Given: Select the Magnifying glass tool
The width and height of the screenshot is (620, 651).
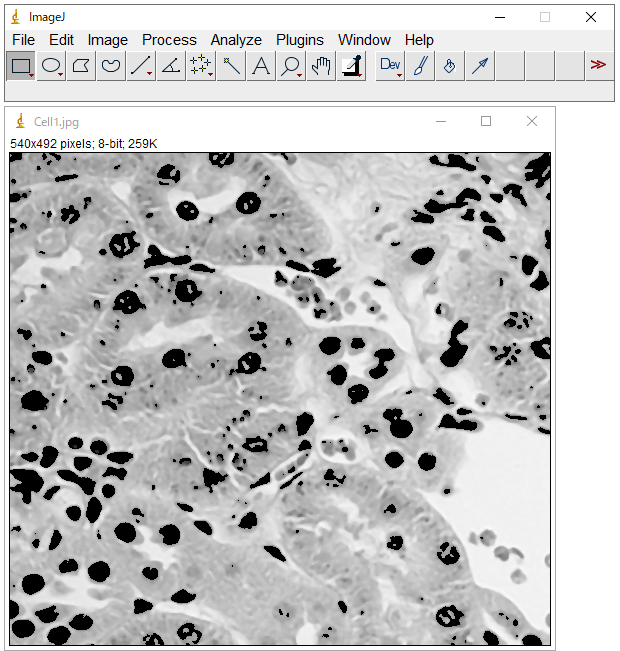Looking at the screenshot, I should (291, 66).
